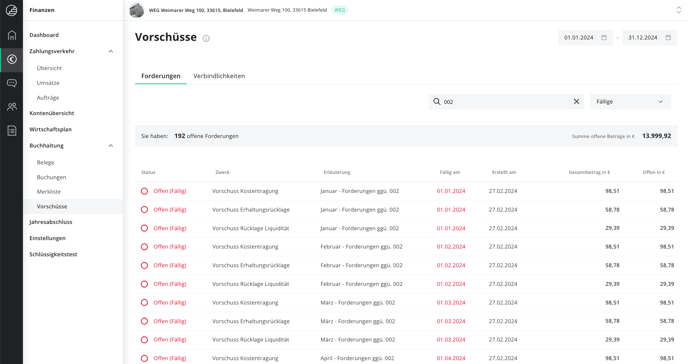Viewport: 688px width, 364px height.
Task: Open the chat messages sidebar icon
Action: coord(12,83)
